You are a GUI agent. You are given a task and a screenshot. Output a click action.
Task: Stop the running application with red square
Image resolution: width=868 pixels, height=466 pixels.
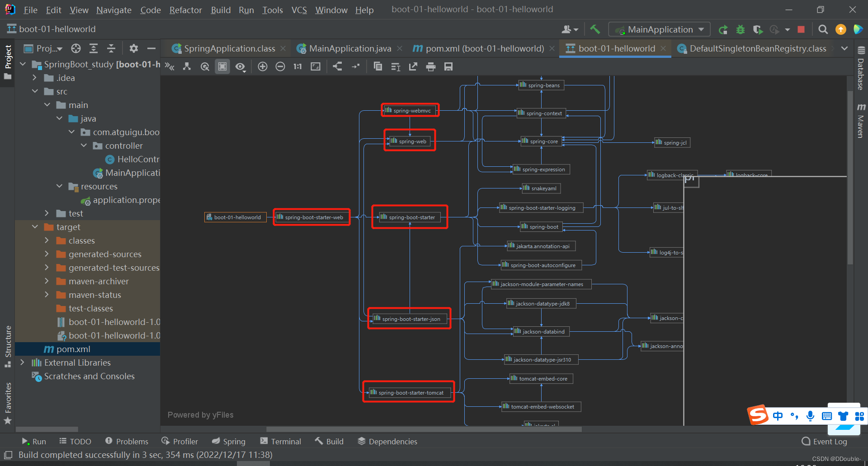coord(801,29)
